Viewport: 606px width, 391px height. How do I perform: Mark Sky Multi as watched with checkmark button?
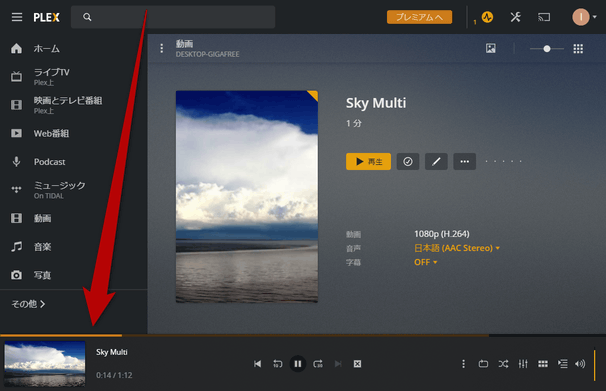(x=408, y=162)
